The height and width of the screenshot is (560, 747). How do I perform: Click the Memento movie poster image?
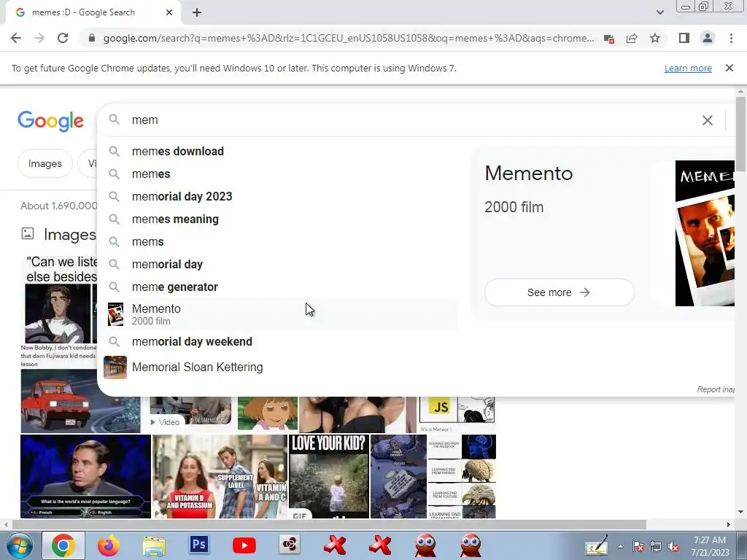click(x=705, y=233)
